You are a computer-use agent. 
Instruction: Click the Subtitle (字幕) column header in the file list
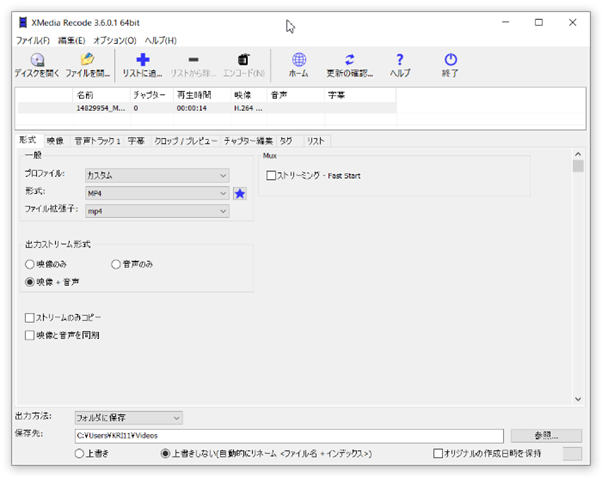[360, 95]
